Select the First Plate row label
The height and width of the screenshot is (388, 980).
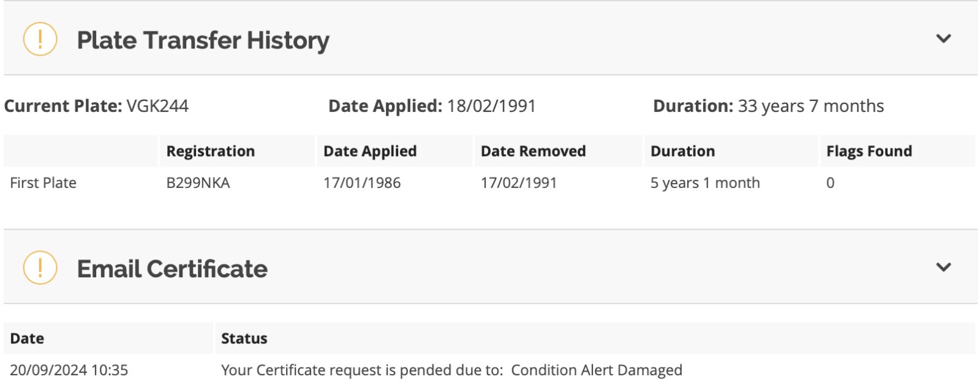(x=43, y=183)
